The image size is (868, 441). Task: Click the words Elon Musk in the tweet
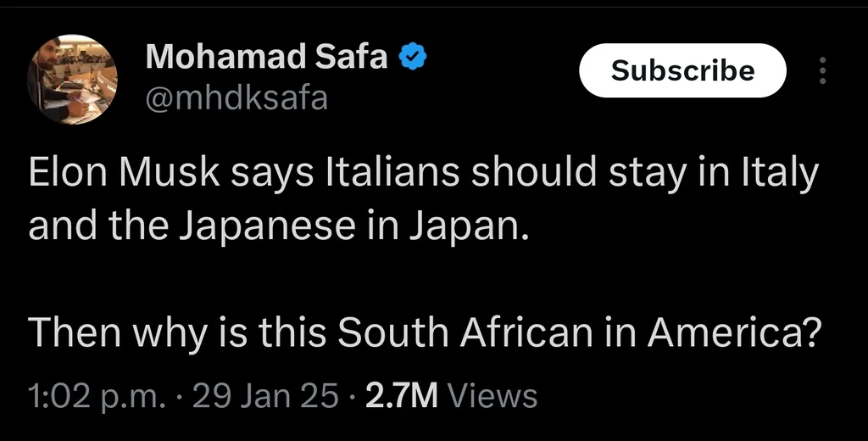point(124,172)
